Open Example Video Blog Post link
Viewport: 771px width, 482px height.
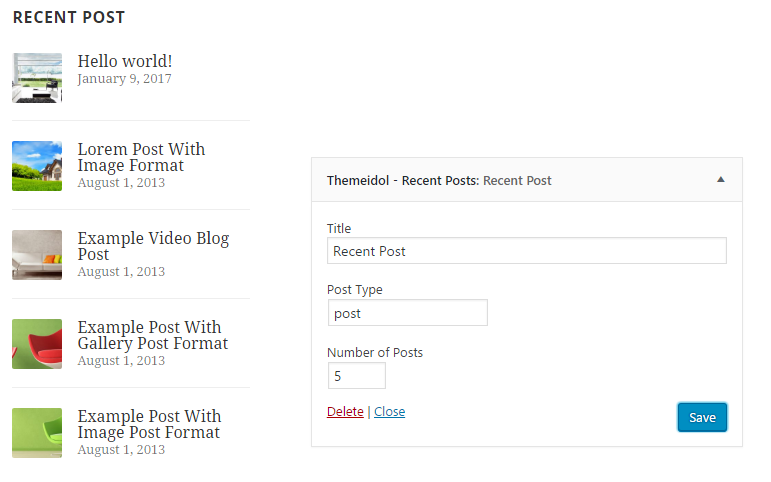(x=153, y=246)
